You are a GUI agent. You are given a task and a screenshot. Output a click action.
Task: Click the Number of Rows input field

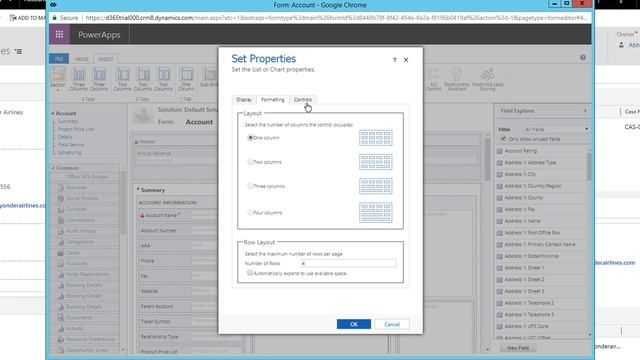(348, 263)
